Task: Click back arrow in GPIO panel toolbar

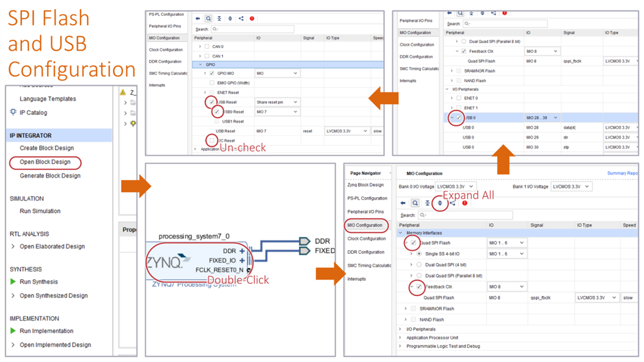Action: pyautogui.click(x=197, y=18)
